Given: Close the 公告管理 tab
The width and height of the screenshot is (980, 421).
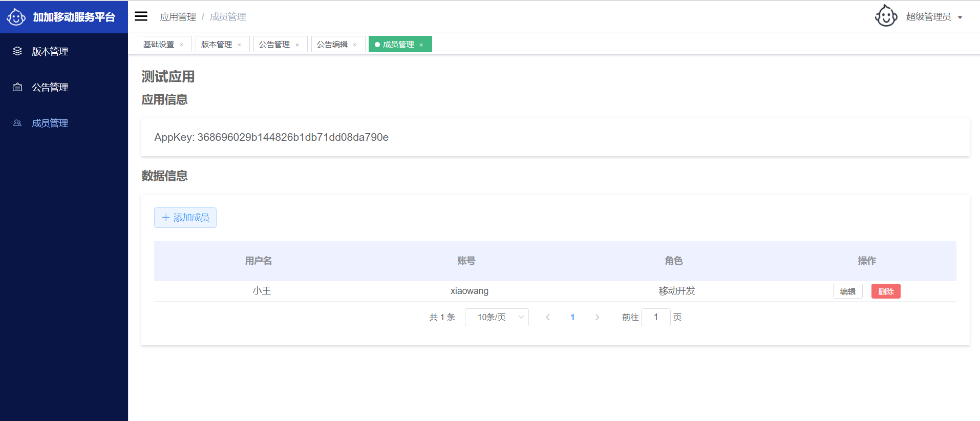Looking at the screenshot, I should click(x=297, y=45).
